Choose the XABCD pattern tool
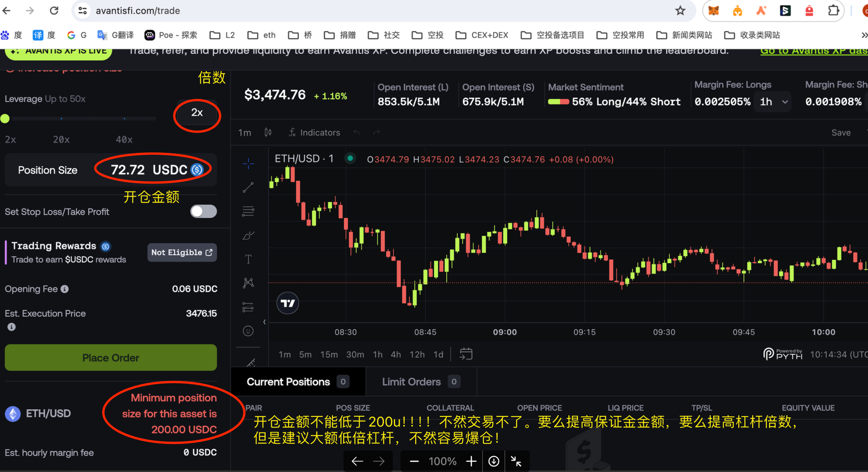 [248, 282]
